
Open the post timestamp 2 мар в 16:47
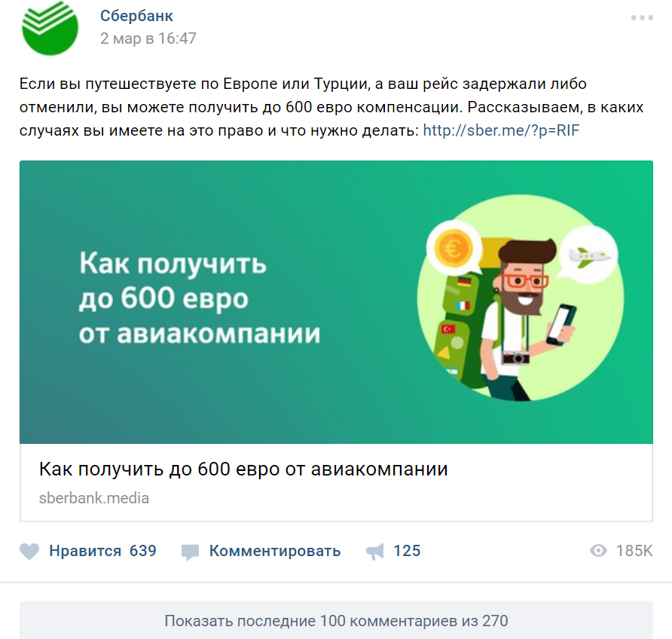coord(148,38)
